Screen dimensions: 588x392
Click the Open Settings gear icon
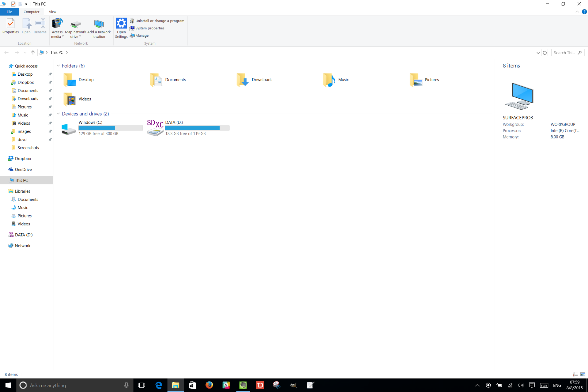click(x=121, y=24)
